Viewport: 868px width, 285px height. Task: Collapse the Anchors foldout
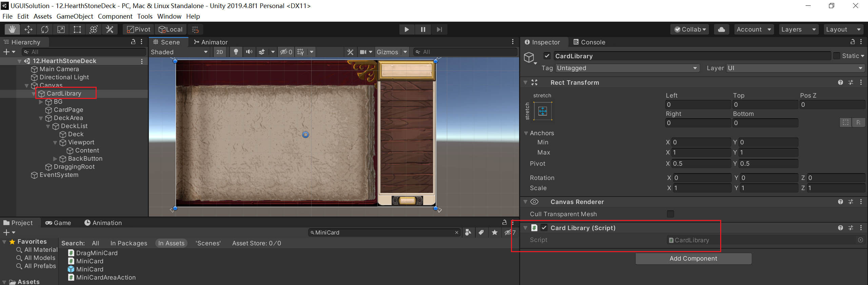pos(526,133)
